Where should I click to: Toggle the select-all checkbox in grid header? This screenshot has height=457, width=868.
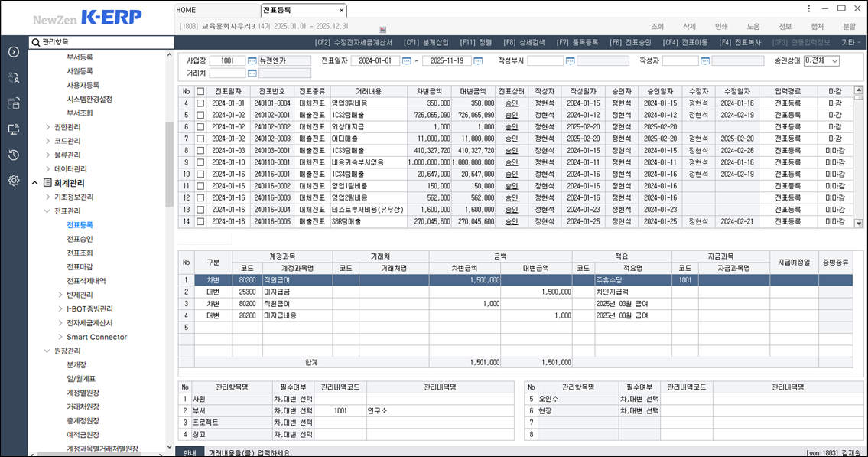click(200, 92)
